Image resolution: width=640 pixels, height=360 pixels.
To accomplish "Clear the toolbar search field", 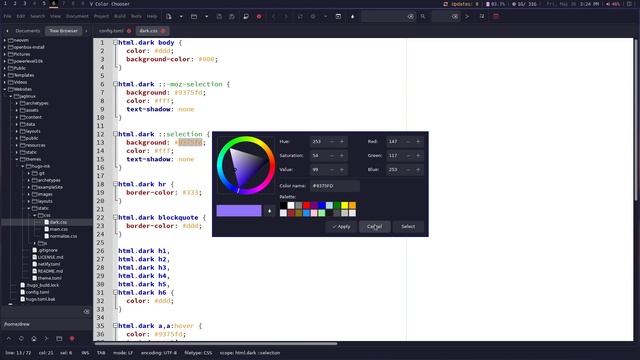I will coord(411,17).
